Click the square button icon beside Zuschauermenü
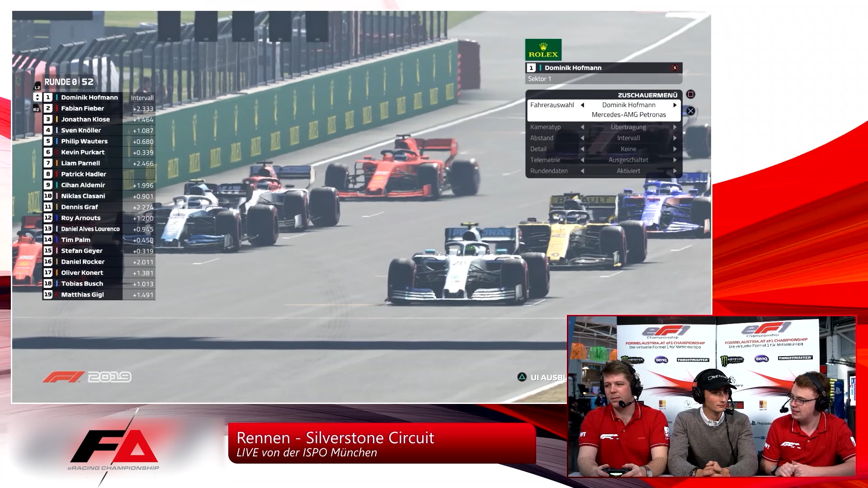Viewport: 868px width, 488px height. (690, 94)
